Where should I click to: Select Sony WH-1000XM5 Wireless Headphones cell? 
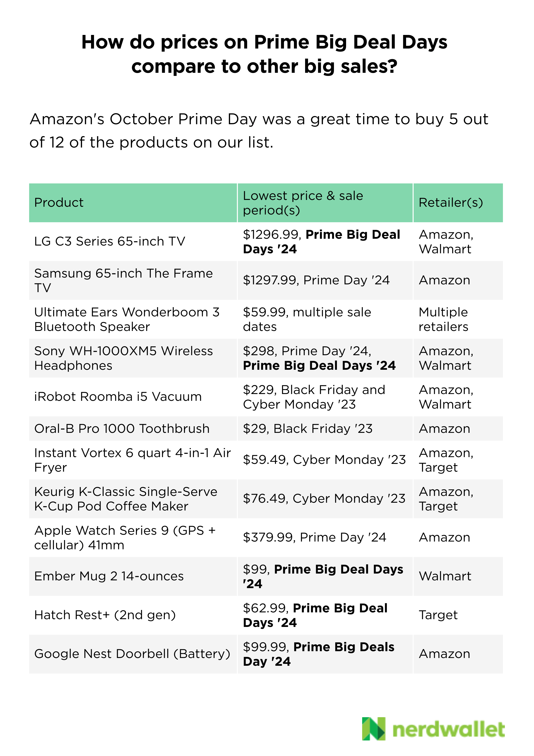[x=124, y=358]
